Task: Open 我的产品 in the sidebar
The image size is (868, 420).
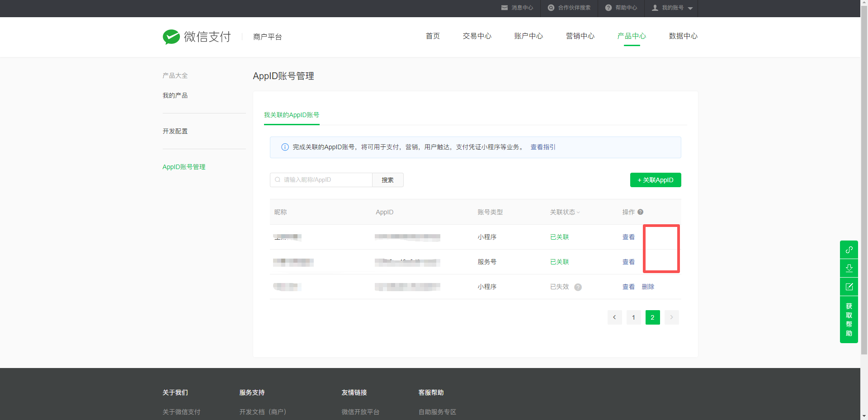Action: click(175, 95)
